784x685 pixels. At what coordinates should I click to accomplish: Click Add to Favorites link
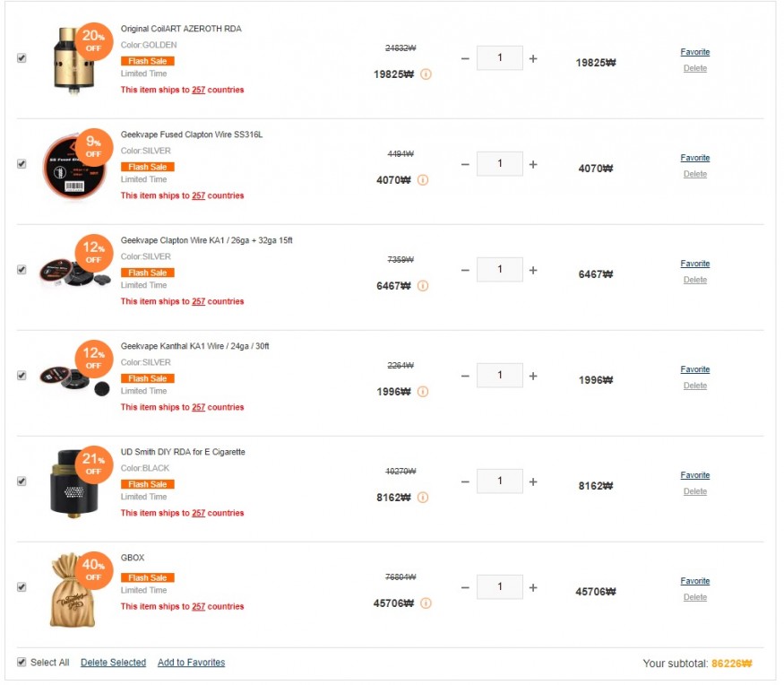[191, 663]
